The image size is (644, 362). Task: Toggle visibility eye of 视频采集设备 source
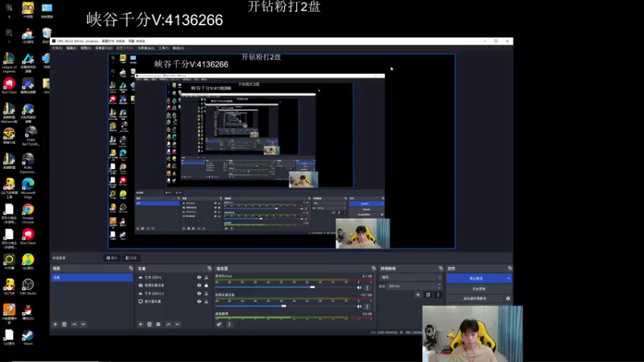(199, 286)
